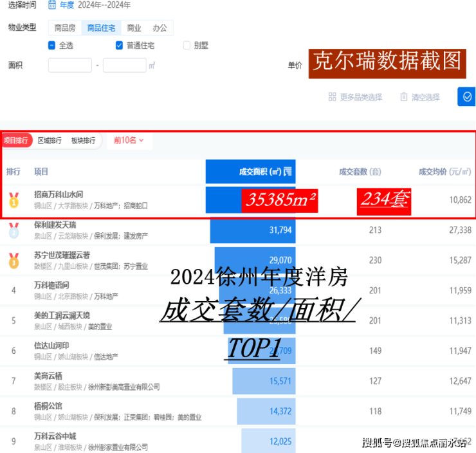Viewport: 476px width, 453px height.
Task: Open the 万科檐语间 project entry
Action: 51,285
